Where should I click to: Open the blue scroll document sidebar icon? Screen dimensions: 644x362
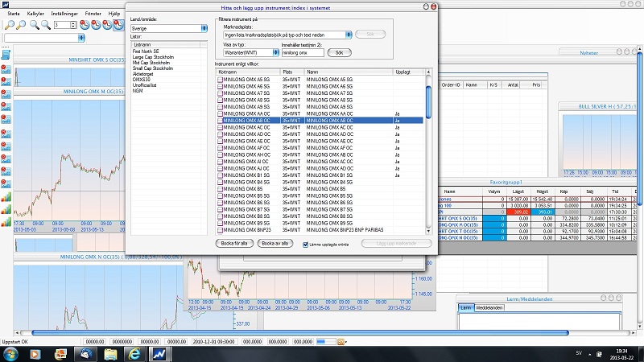pos(5,55)
